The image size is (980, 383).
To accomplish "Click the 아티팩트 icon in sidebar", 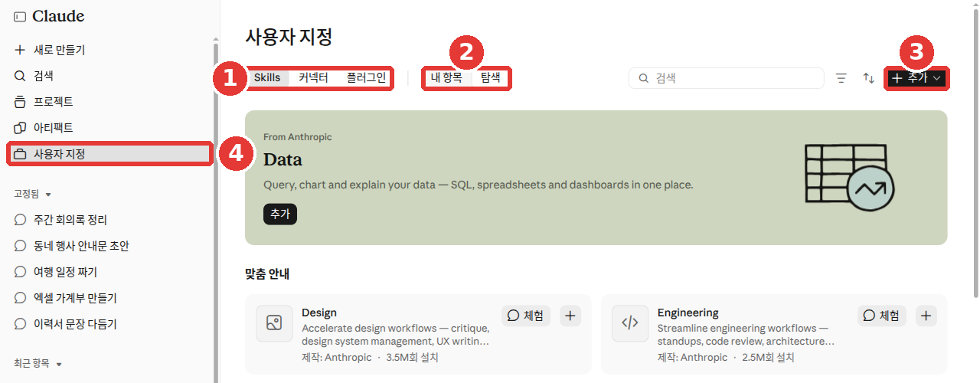I will coord(20,128).
